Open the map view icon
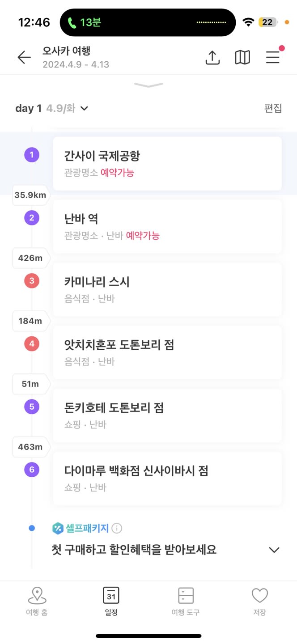This screenshot has width=297, height=644. [x=242, y=57]
